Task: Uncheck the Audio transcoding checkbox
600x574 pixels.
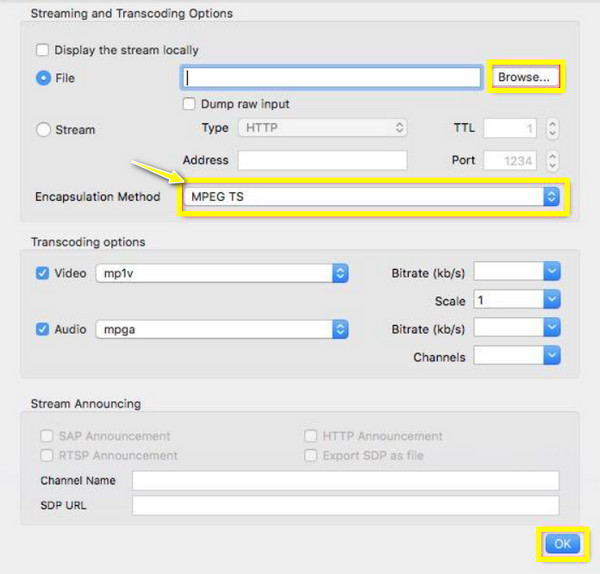Action: [x=42, y=329]
